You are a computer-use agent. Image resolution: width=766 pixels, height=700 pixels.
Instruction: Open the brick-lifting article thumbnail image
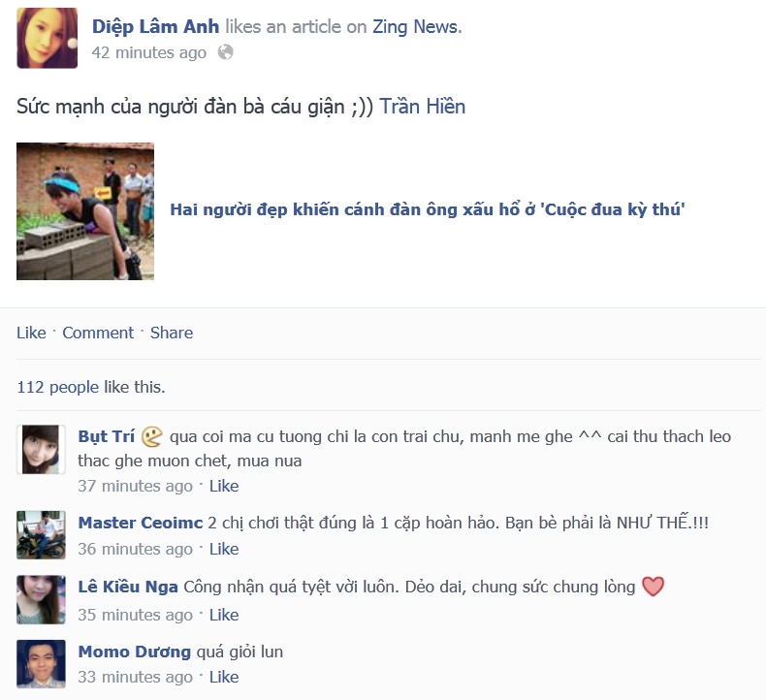click(85, 211)
